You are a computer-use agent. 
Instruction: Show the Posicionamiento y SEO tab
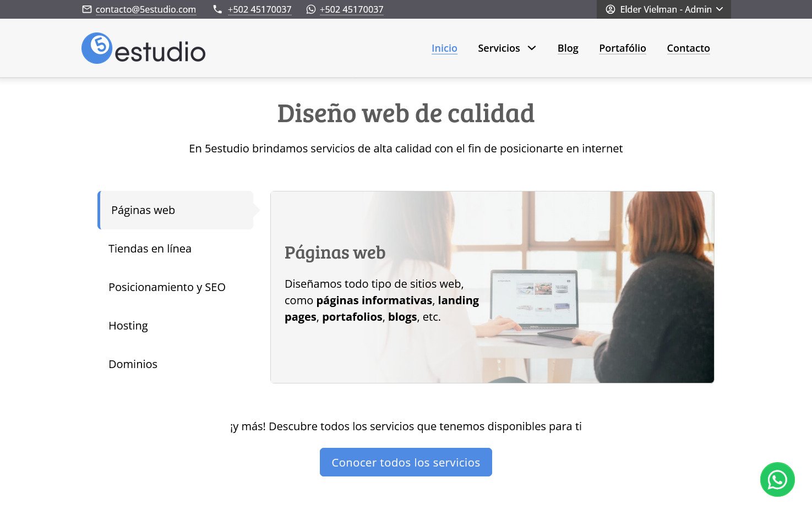[x=167, y=287]
